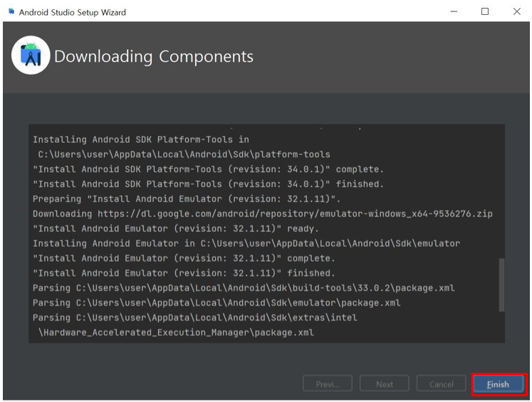Click the Android Emulator 32.1.11 'finished.' line

184,273
